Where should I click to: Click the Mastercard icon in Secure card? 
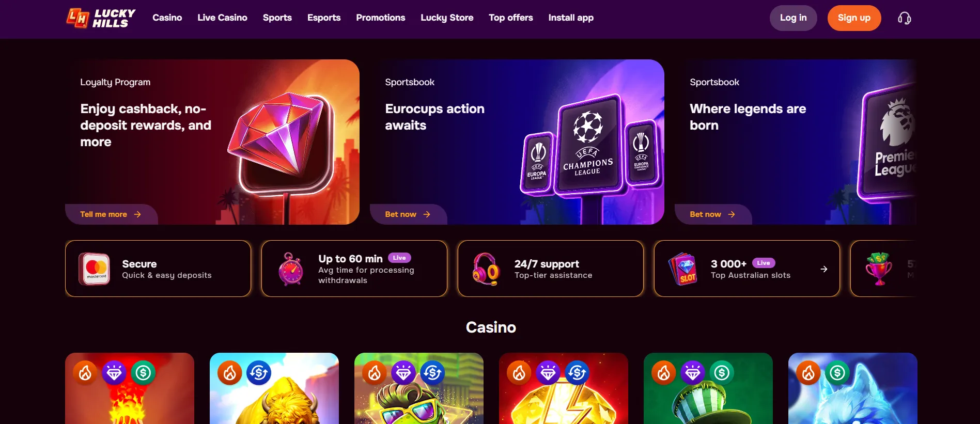point(94,269)
